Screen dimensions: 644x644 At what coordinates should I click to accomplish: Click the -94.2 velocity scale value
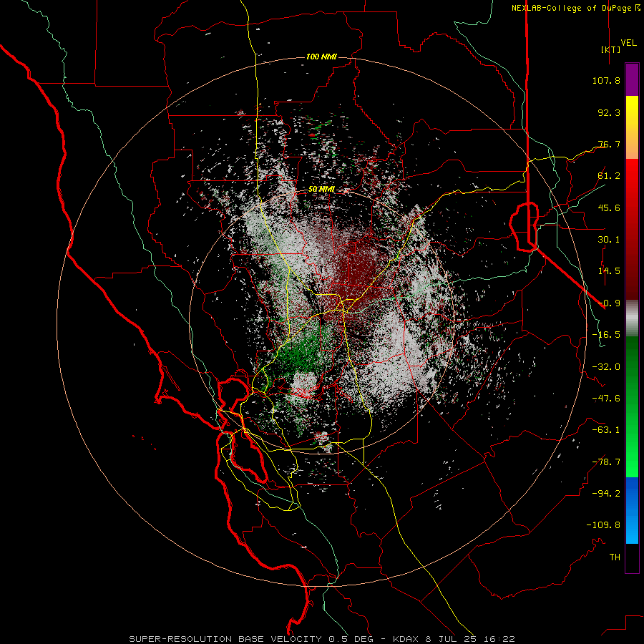(606, 494)
